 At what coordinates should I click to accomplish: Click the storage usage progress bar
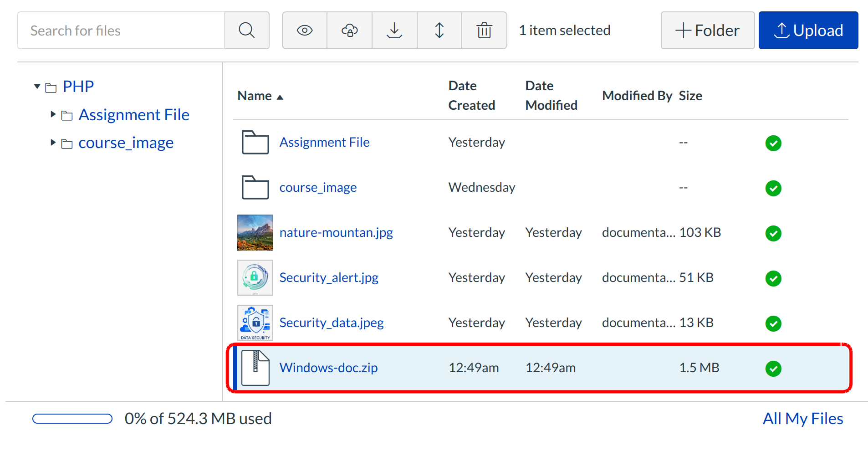(x=72, y=419)
